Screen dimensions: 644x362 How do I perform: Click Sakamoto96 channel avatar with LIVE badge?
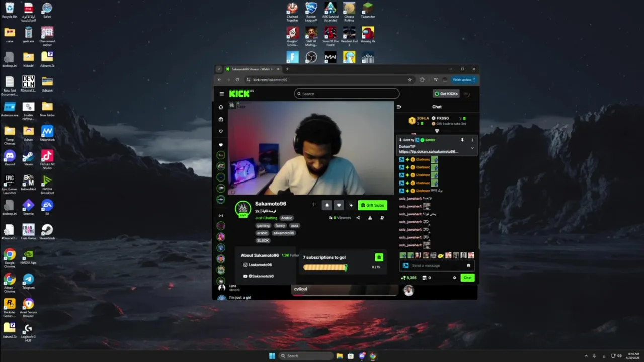[x=243, y=209]
